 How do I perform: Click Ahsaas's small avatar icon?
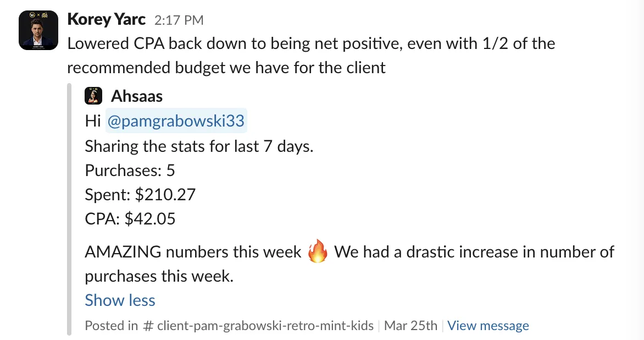tap(93, 96)
